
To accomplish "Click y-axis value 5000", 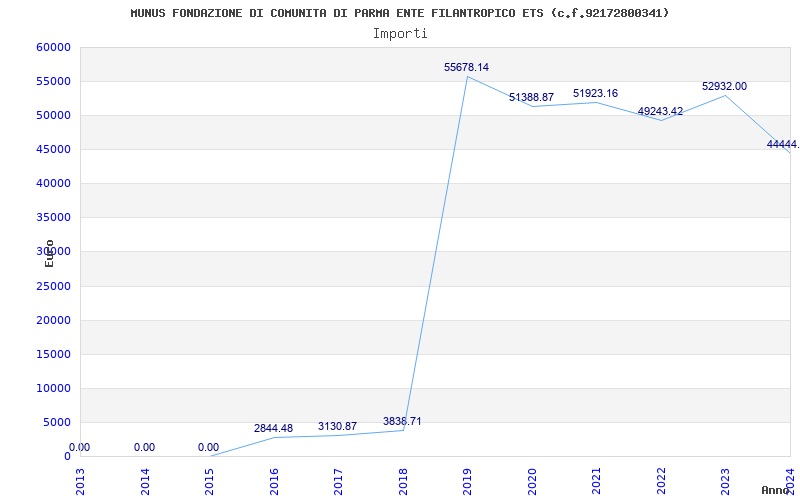I will click(56, 422).
